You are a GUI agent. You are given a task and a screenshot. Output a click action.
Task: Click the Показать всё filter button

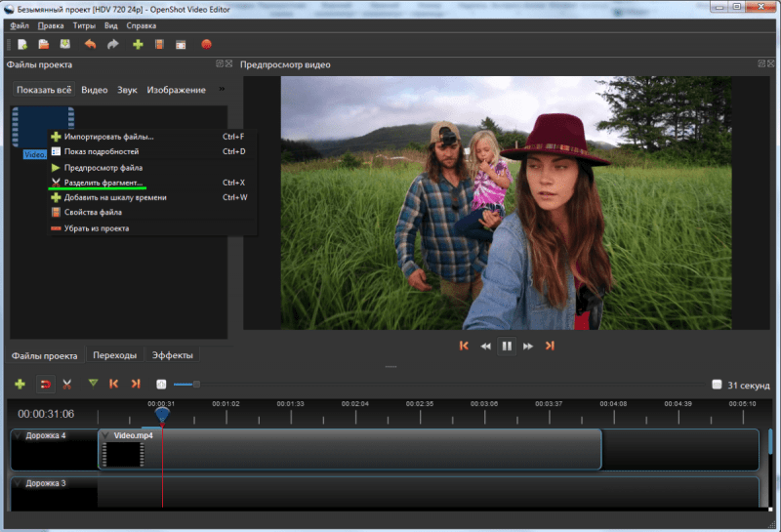(x=44, y=90)
